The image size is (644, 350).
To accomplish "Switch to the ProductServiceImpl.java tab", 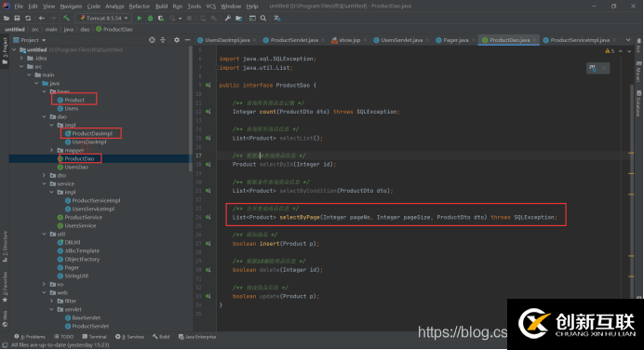I will click(580, 40).
